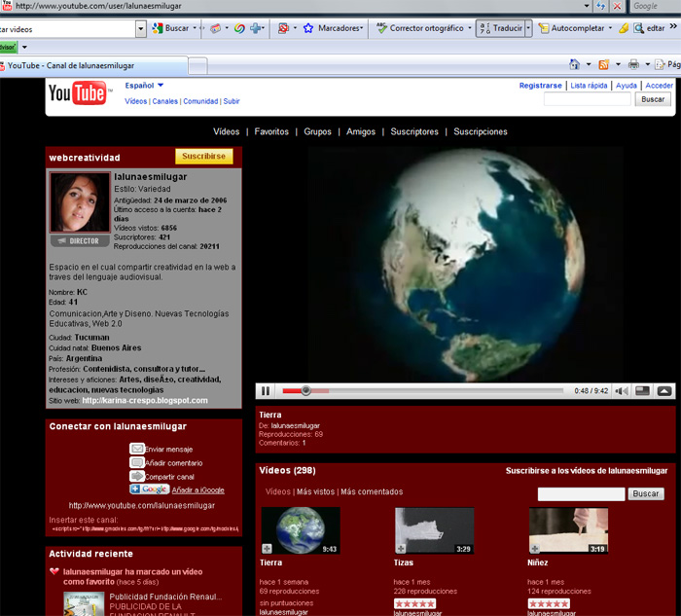
Task: Click the Autocompletar toolbar icon
Action: (x=543, y=28)
